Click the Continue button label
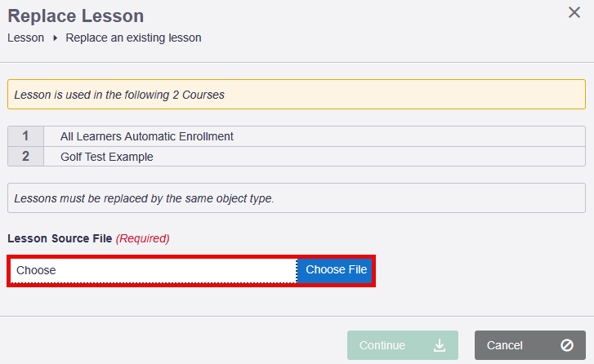594x364 pixels. 382,345
